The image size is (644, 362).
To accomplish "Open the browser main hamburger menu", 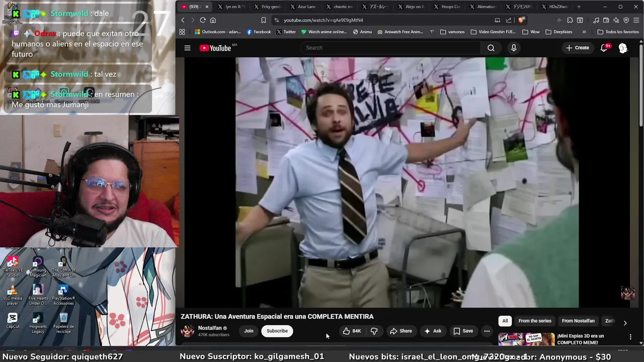I will pyautogui.click(x=636, y=20).
